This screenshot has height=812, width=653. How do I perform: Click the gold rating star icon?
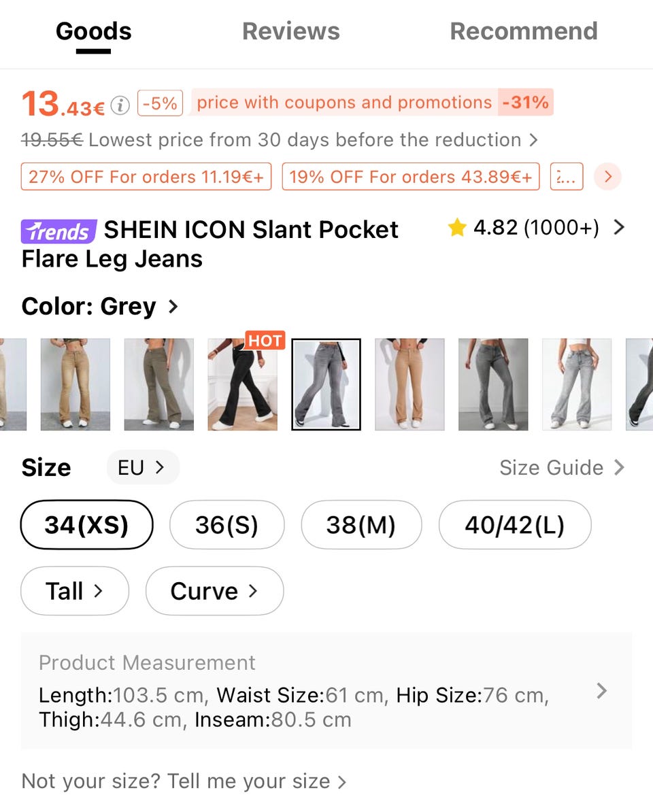click(457, 227)
